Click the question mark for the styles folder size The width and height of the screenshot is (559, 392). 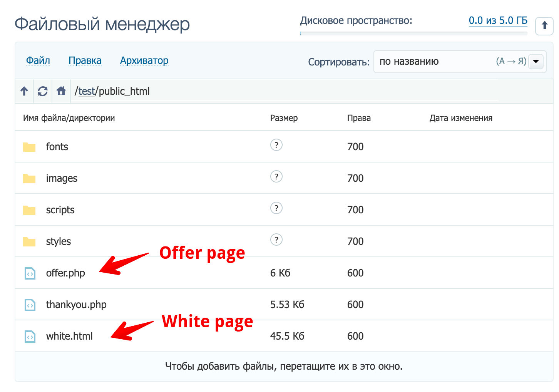(x=276, y=240)
